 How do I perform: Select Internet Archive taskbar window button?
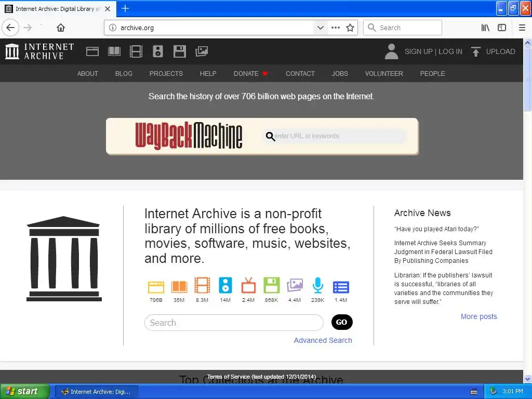(x=96, y=392)
